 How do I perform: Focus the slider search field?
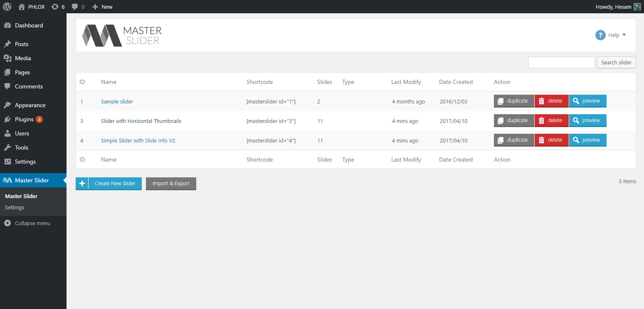562,62
